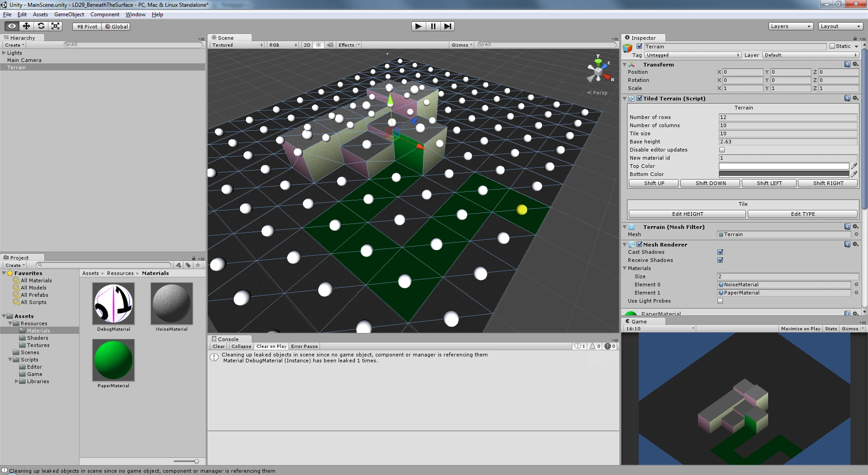Select the Rotate tool in toolbar
Image resolution: width=868 pixels, height=475 pixels.
pos(41,26)
